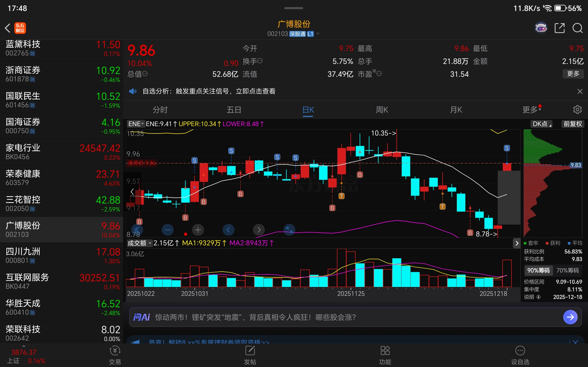The image size is (588, 367).
Task: Toggle the DK点 signal display
Action: click(x=542, y=124)
